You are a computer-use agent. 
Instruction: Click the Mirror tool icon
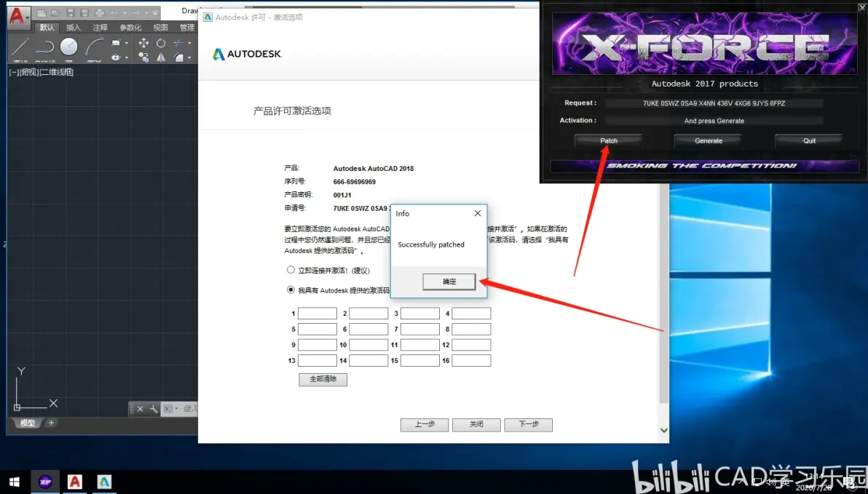click(x=161, y=57)
